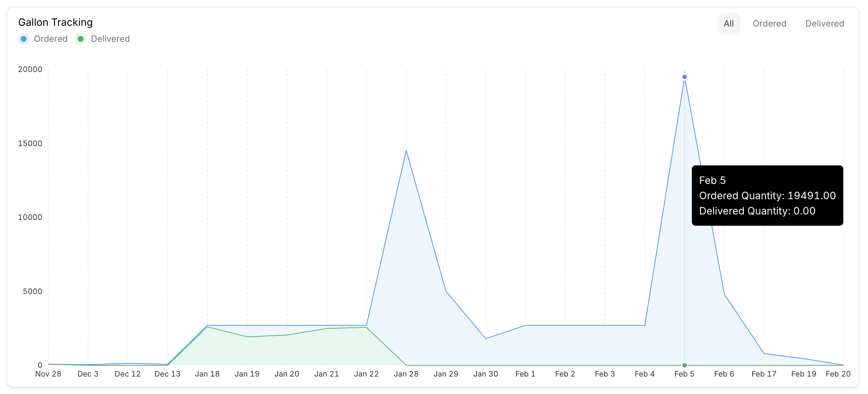
Task: Click the tooltip showing Ordered Quantity 19491.00
Action: [767, 195]
